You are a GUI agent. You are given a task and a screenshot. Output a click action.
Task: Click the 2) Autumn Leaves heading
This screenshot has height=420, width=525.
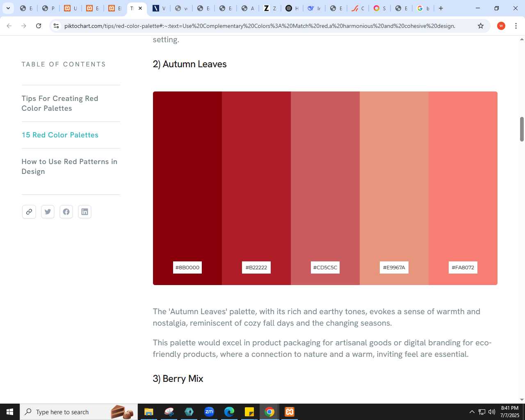pyautogui.click(x=189, y=64)
